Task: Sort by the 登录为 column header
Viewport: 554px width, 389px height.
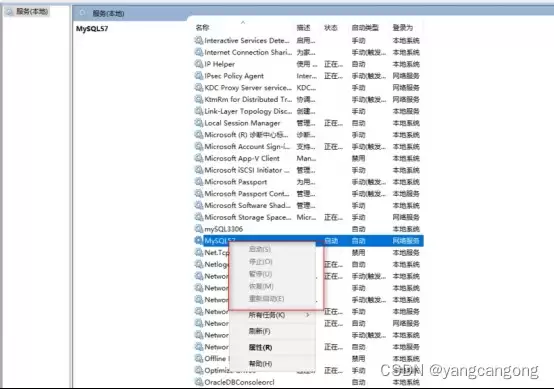Action: pos(403,28)
